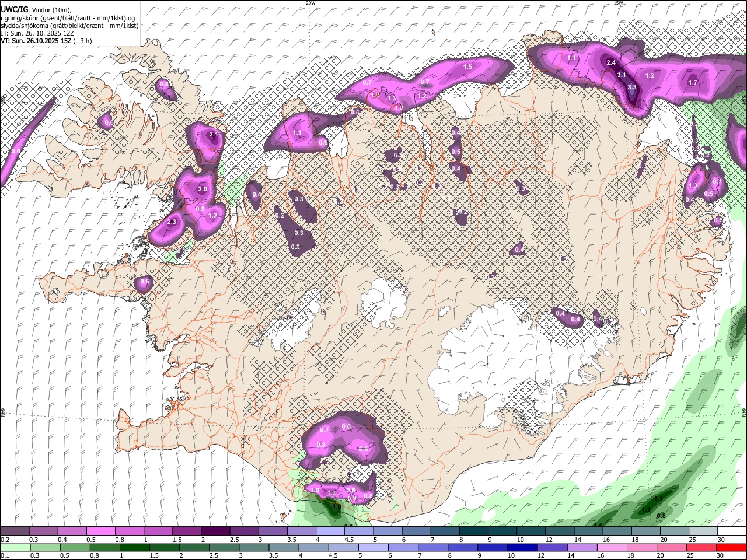Click the 15W longitude label

tap(618, 3)
